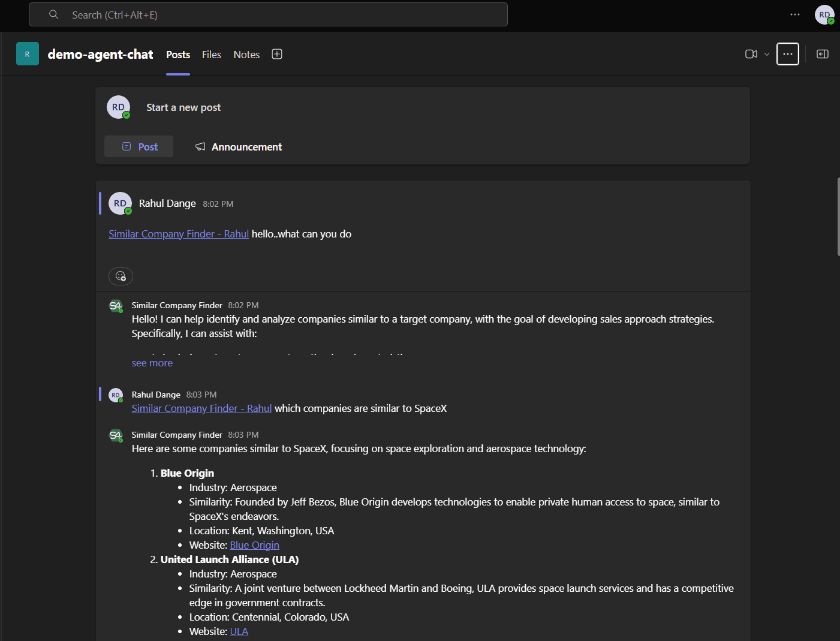
Task: Toggle the side pane icon
Action: 823,54
